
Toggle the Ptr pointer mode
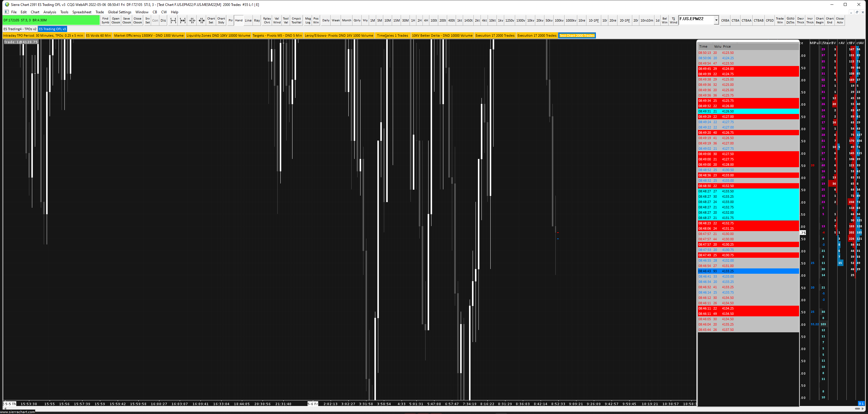(230, 20)
